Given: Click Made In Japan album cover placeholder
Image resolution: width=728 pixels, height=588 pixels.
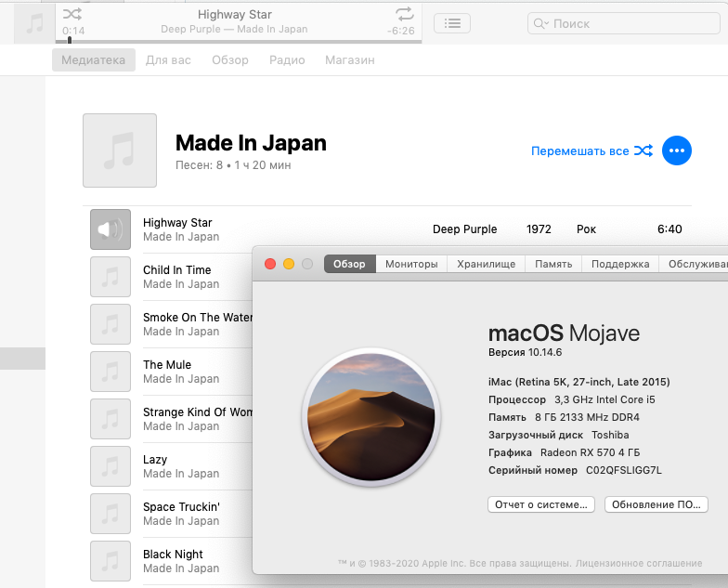Looking at the screenshot, I should [120, 150].
